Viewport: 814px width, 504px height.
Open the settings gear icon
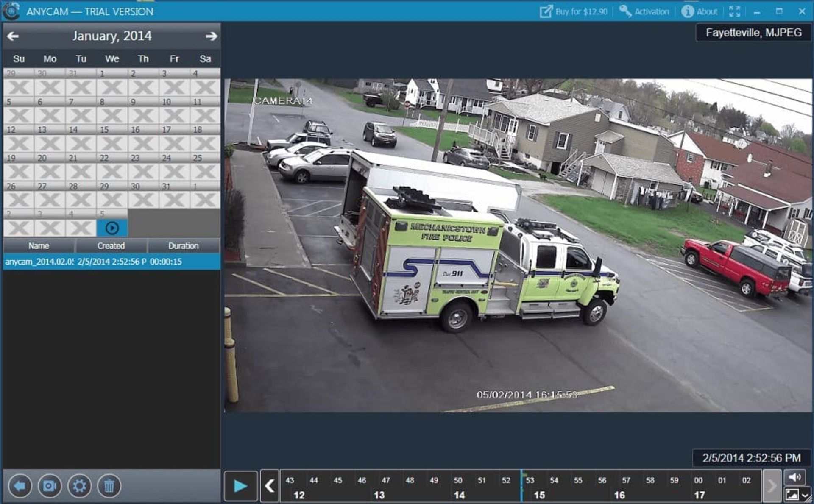coord(79,486)
